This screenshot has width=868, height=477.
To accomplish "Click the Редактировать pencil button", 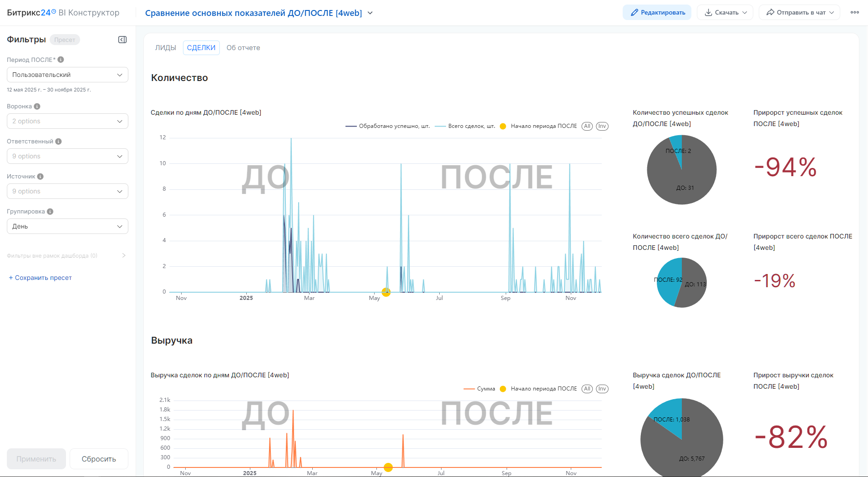I will pyautogui.click(x=657, y=12).
